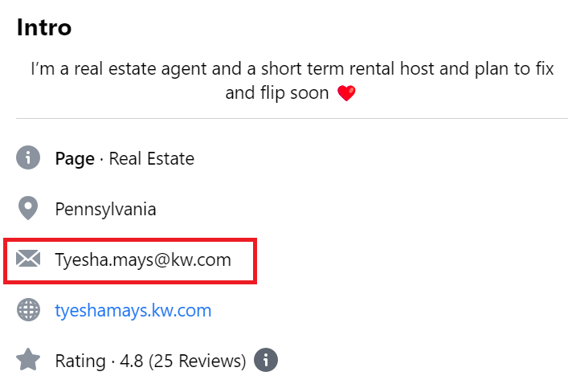Click the bold Page label
Viewport: 580px width, 392px height.
[75, 159]
